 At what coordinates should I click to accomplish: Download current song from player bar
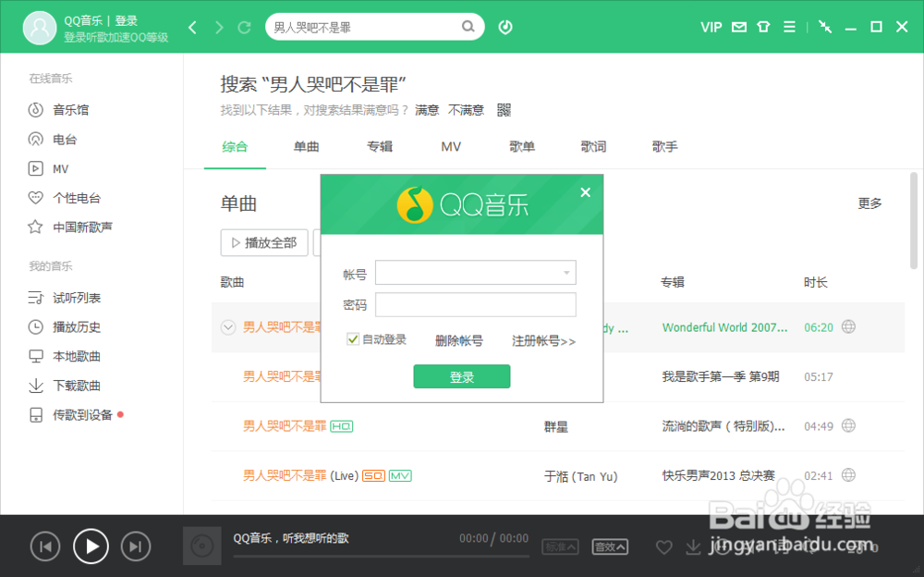point(693,547)
